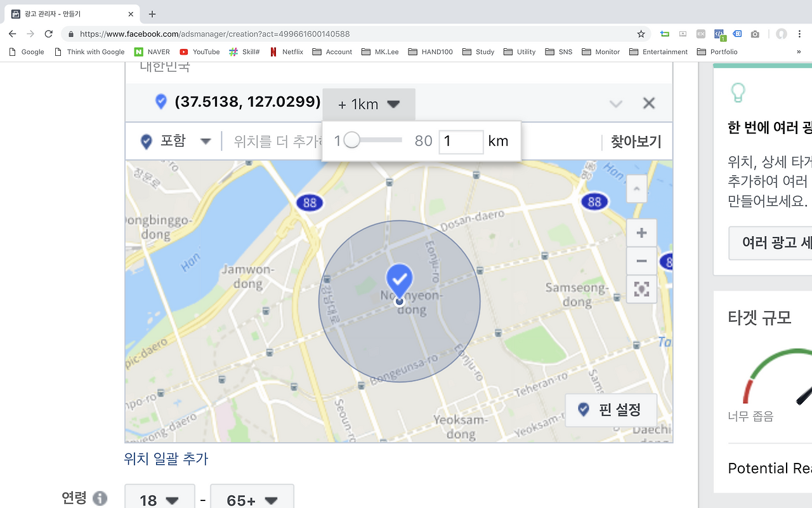Click the "핀 설정" pin setting button

tap(611, 410)
